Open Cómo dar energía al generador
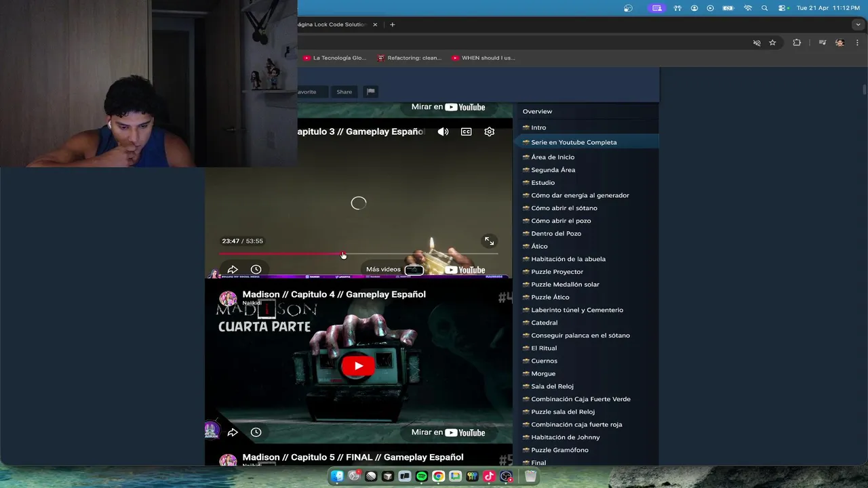 point(580,195)
